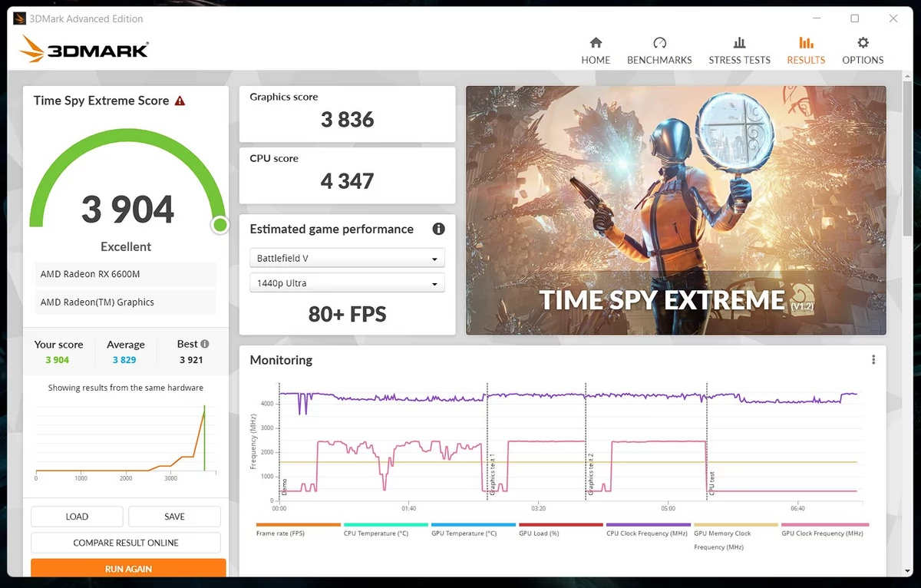Click the info icon beside Best score
This screenshot has width=921, height=588.
(205, 344)
